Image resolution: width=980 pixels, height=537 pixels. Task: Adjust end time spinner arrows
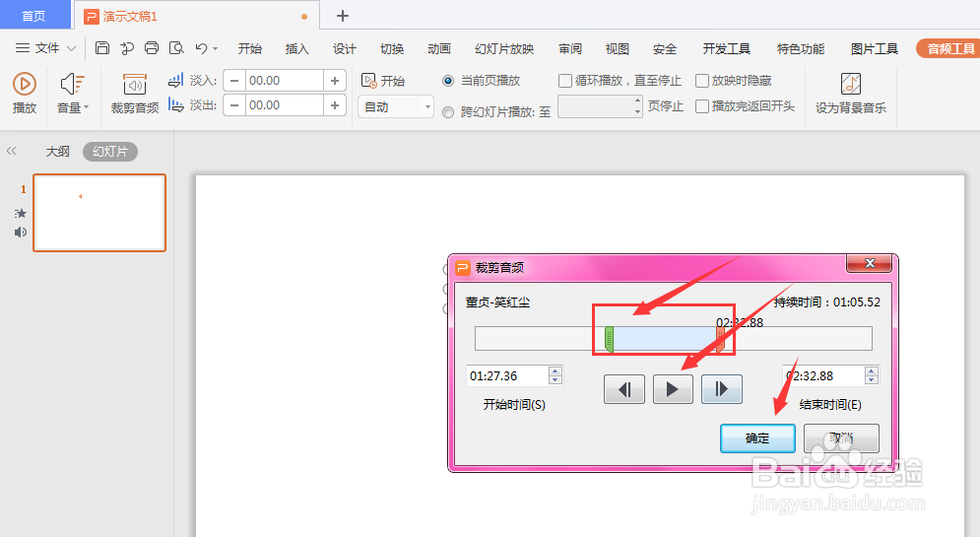coord(872,375)
